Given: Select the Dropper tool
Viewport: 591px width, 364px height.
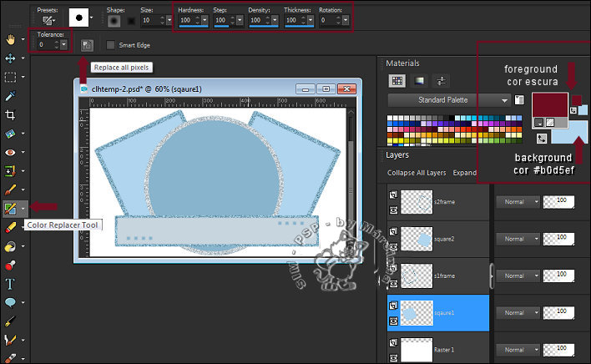Looking at the screenshot, I should 10,96.
